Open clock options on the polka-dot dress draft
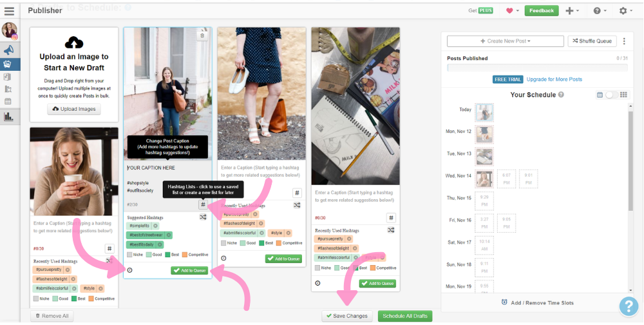The width and height of the screenshot is (644, 325). (x=223, y=259)
